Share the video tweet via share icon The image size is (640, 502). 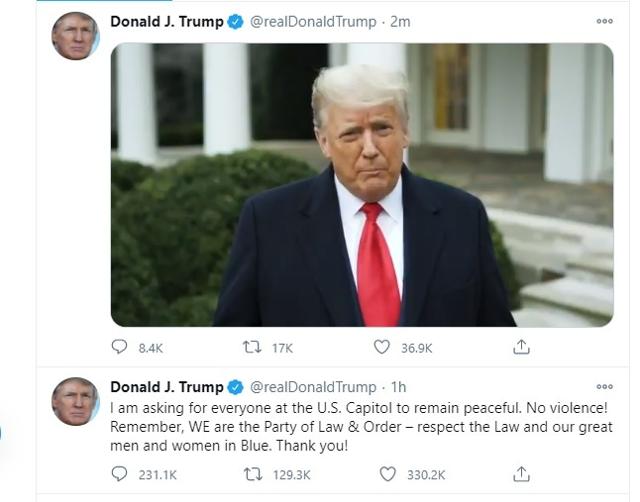(x=521, y=347)
